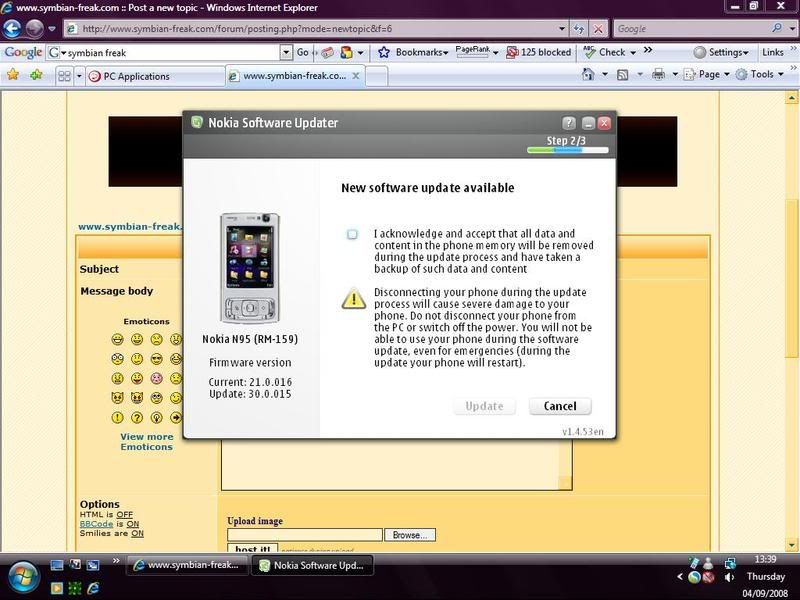The image size is (800, 600).
Task: Switch to Nokia Software Upd... taskbar button
Action: 312,565
